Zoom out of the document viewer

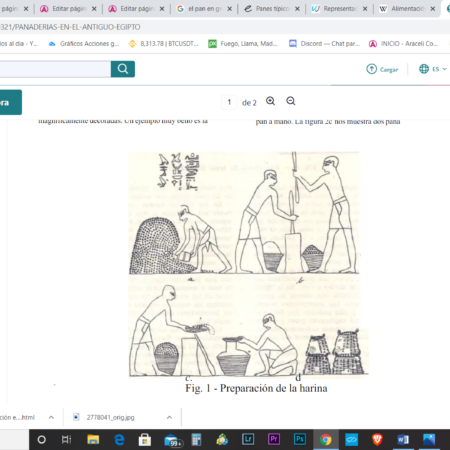pyautogui.click(x=291, y=101)
